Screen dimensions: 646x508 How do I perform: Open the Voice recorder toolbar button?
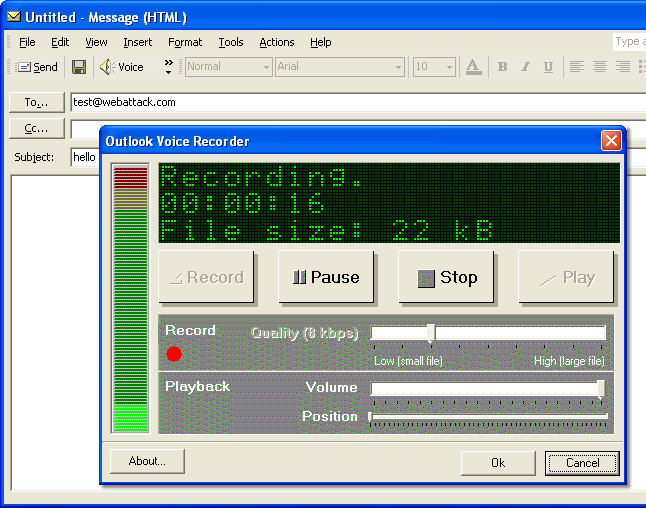coord(122,67)
